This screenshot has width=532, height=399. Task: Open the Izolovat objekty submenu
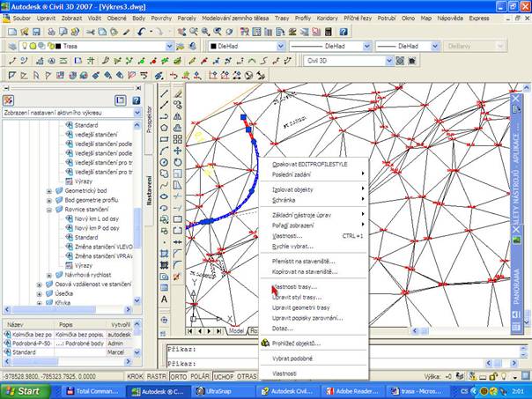(314, 189)
